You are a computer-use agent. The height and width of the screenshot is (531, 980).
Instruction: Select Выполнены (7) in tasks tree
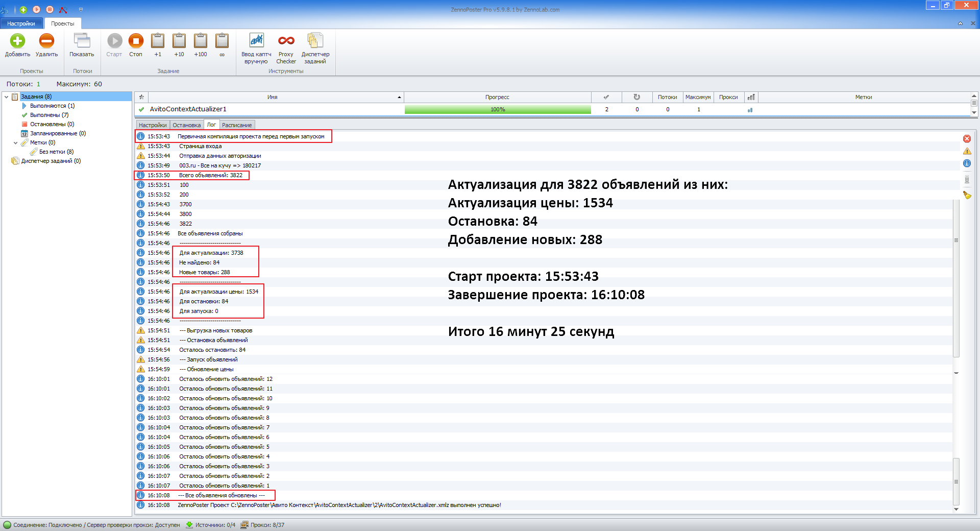(49, 115)
